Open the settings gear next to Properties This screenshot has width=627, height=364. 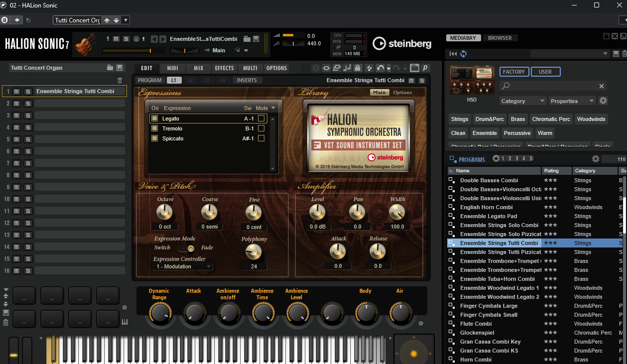[603, 101]
